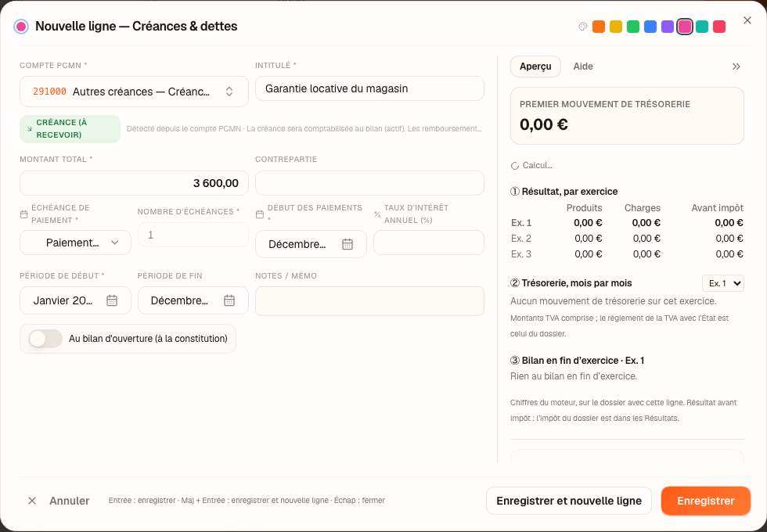Pick the selected pink color swatch

click(685, 27)
